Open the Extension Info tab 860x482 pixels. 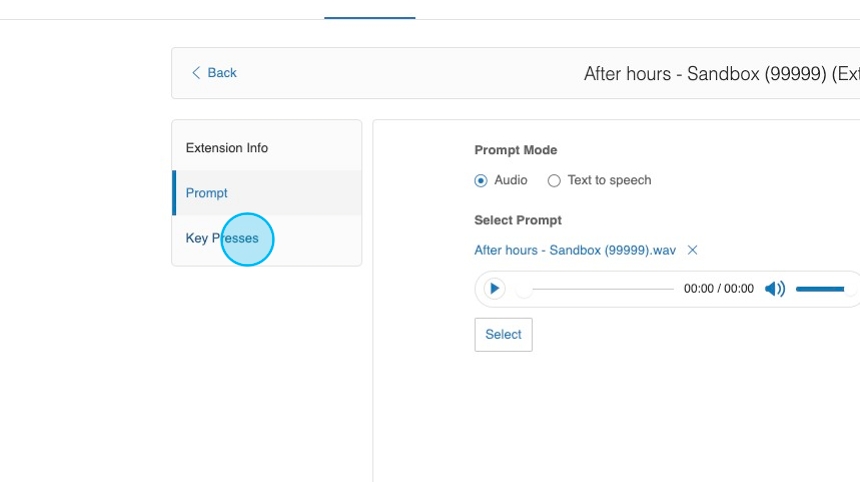(x=227, y=148)
